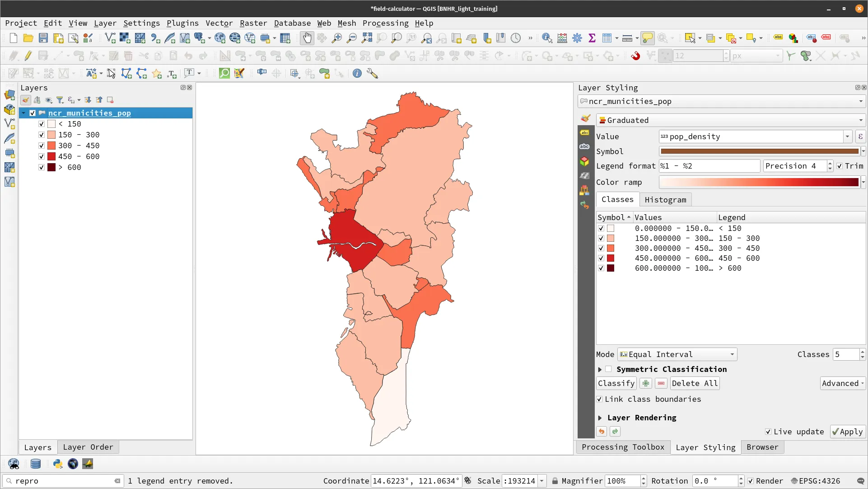Open the Processing menu

(x=386, y=23)
